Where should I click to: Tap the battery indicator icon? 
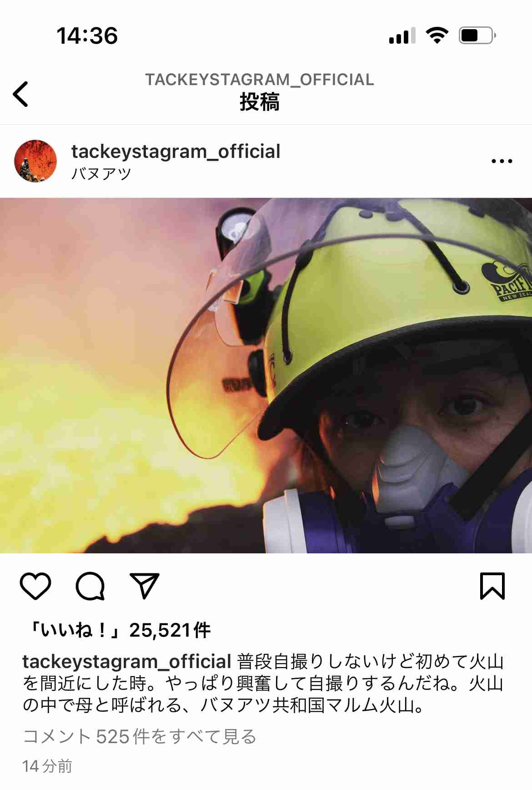click(x=477, y=35)
